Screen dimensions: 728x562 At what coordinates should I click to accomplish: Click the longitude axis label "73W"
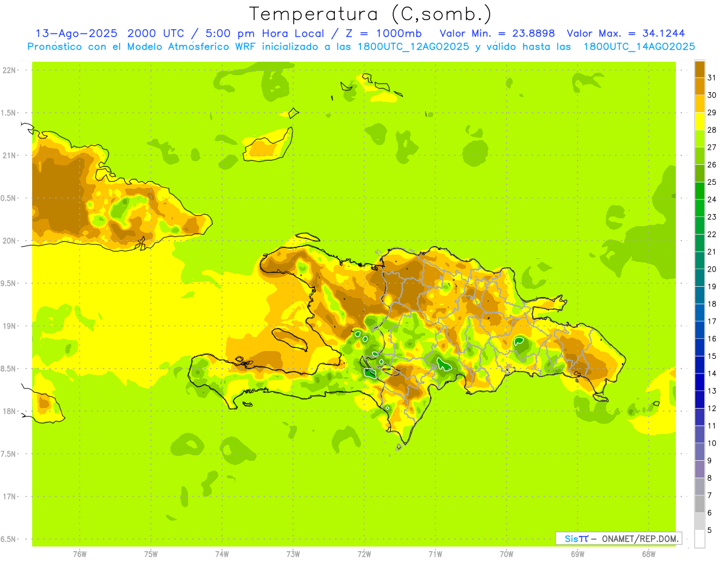point(293,554)
